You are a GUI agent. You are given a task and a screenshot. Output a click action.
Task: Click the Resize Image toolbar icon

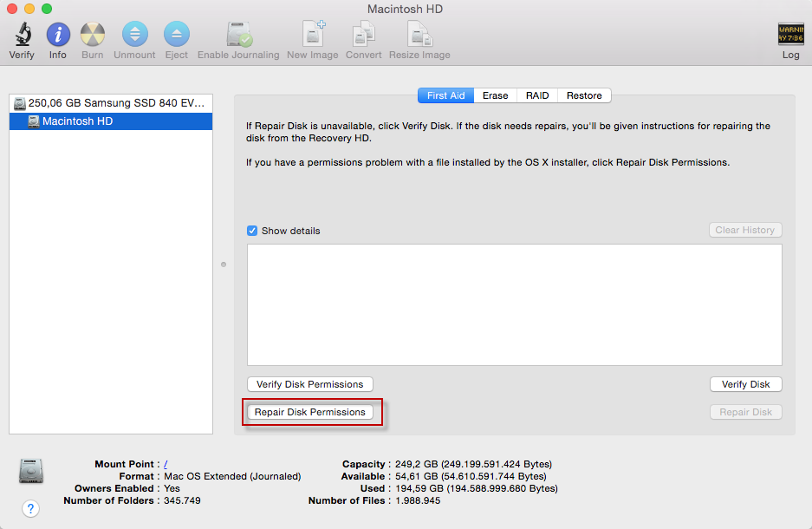pos(419,34)
